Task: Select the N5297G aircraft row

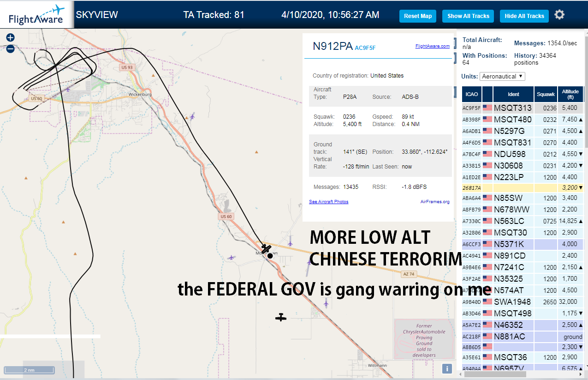Action: pos(523,131)
